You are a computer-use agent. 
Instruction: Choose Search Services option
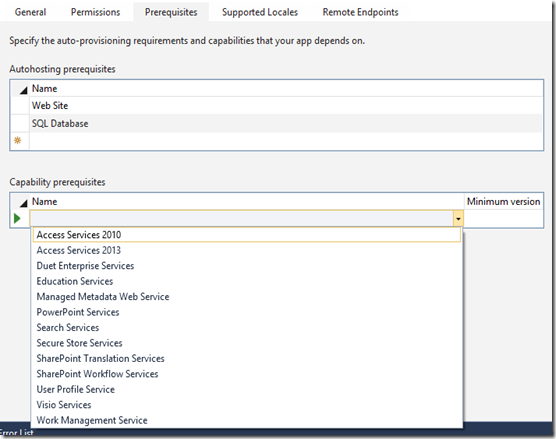point(247,327)
